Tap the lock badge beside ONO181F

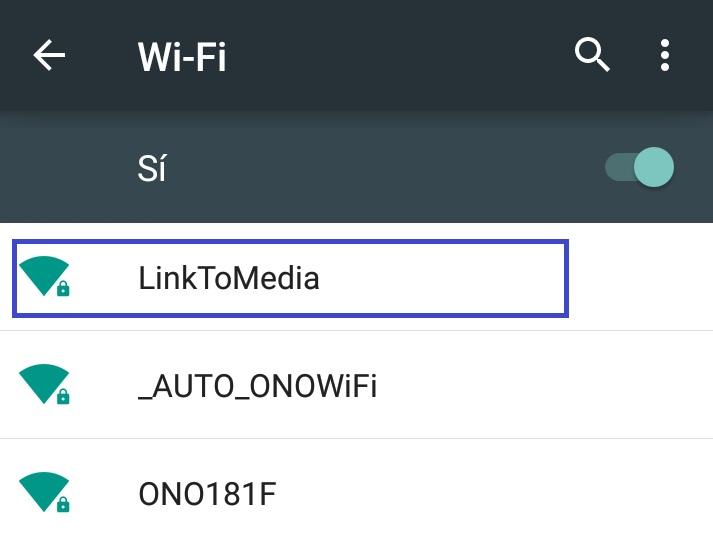click(63, 505)
